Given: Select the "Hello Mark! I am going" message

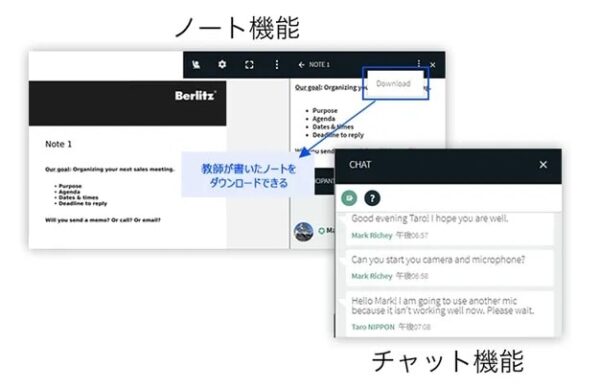Looking at the screenshot, I should tap(450, 314).
